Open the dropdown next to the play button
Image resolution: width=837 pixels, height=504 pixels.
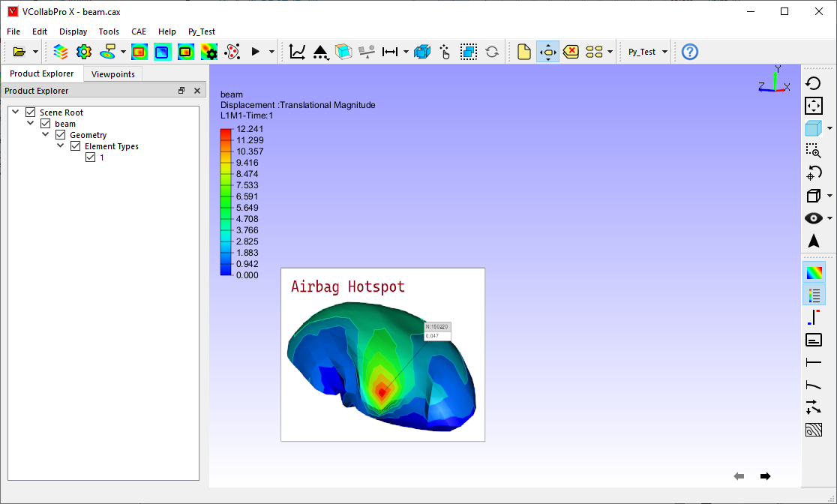coord(271,52)
